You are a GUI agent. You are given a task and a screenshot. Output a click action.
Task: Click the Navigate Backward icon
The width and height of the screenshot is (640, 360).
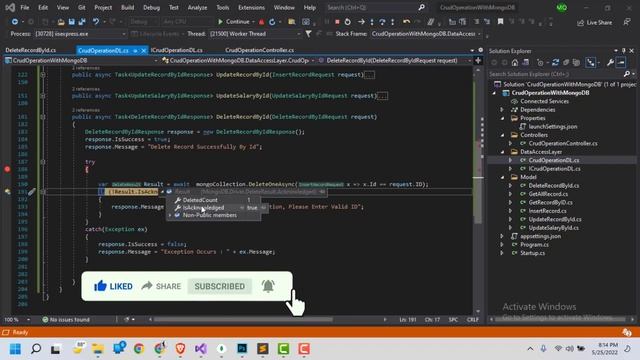pyautogui.click(x=15, y=22)
